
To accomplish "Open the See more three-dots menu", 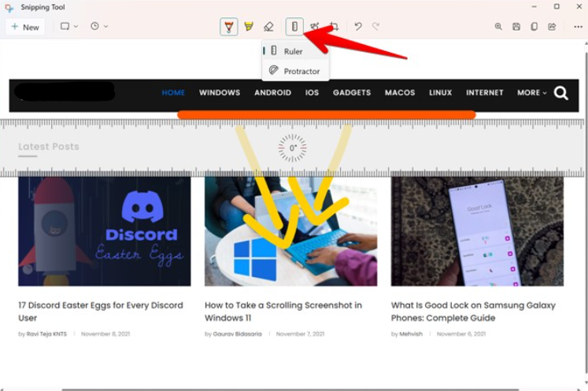I will coord(578,27).
